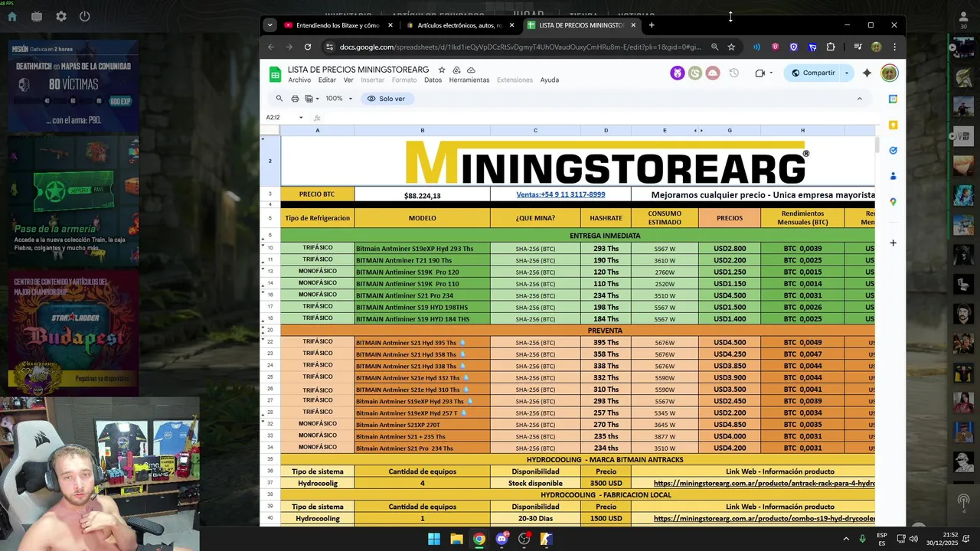Screen dimensions: 980x551
Task: Open version history clock icon
Action: point(733,73)
